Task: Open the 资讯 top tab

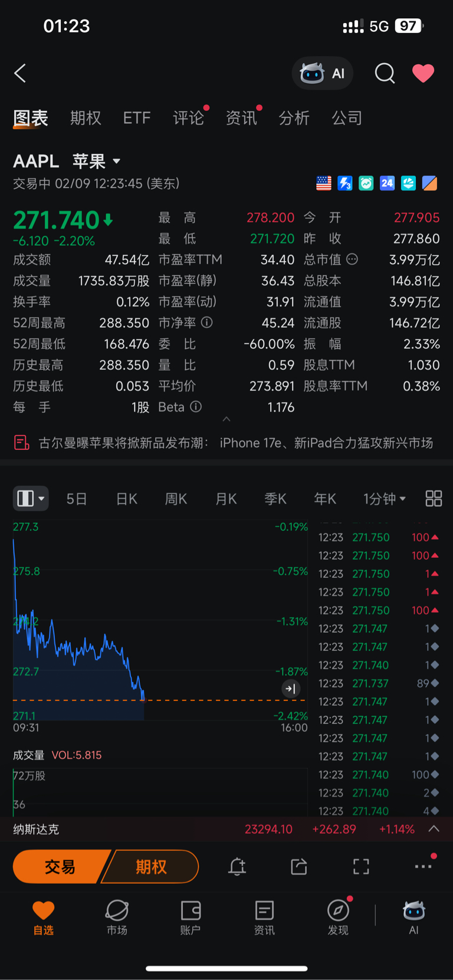Action: [241, 118]
